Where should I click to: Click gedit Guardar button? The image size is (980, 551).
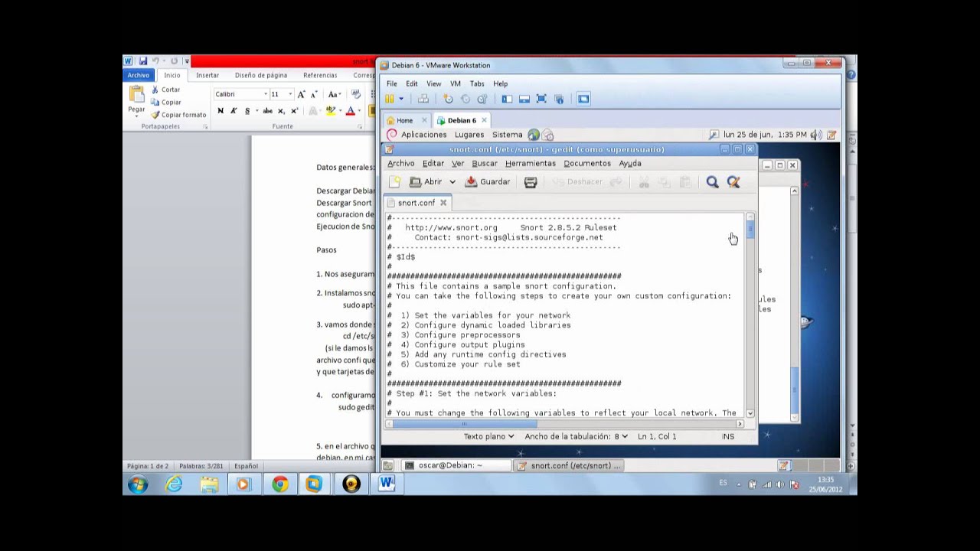coord(488,182)
